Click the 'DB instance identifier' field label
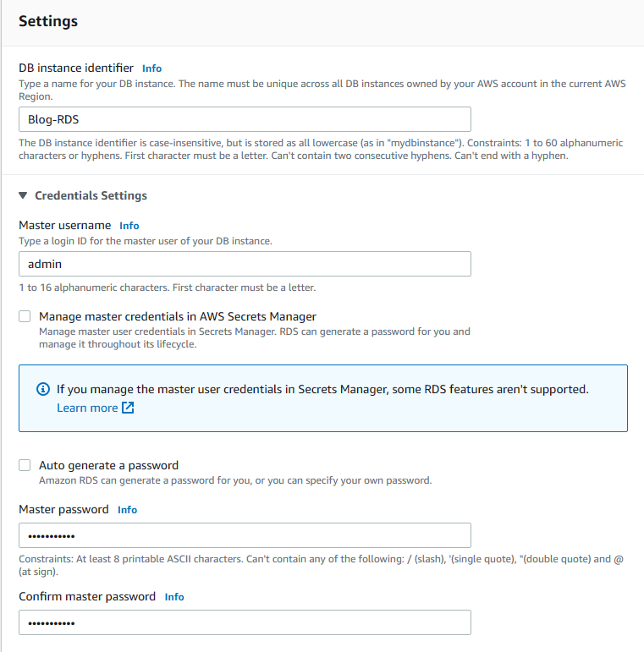The width and height of the screenshot is (644, 652). [x=76, y=68]
